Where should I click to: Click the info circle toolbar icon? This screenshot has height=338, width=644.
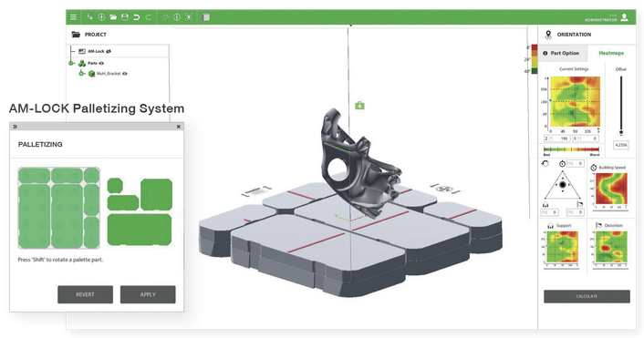pyautogui.click(x=177, y=17)
